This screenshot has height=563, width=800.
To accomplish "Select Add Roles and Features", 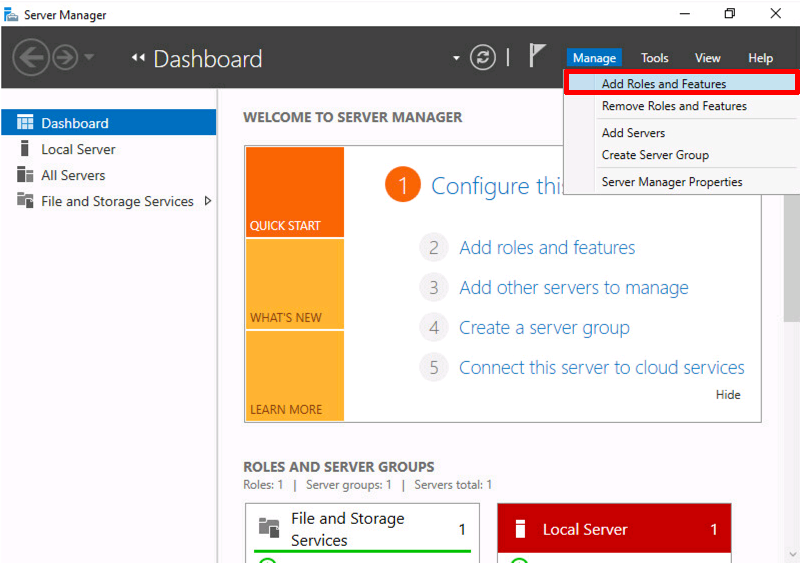I will click(682, 83).
